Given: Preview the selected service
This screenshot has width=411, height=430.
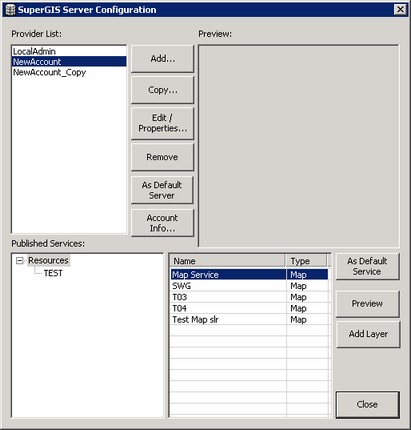Looking at the screenshot, I should point(367,304).
